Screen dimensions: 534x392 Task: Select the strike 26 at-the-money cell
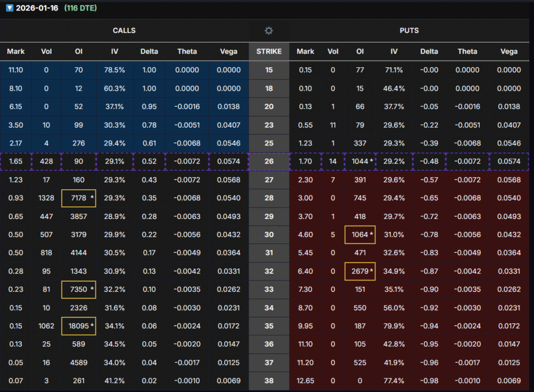coord(269,162)
